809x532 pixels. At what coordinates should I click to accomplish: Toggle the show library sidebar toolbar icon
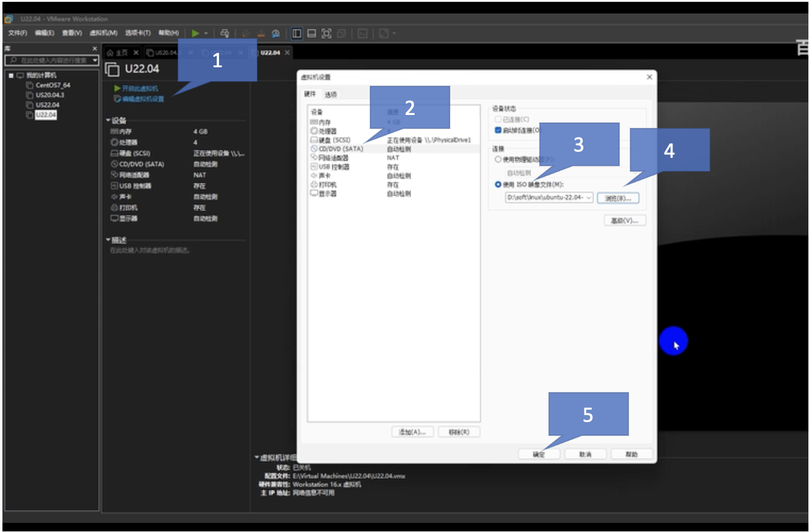(x=296, y=33)
